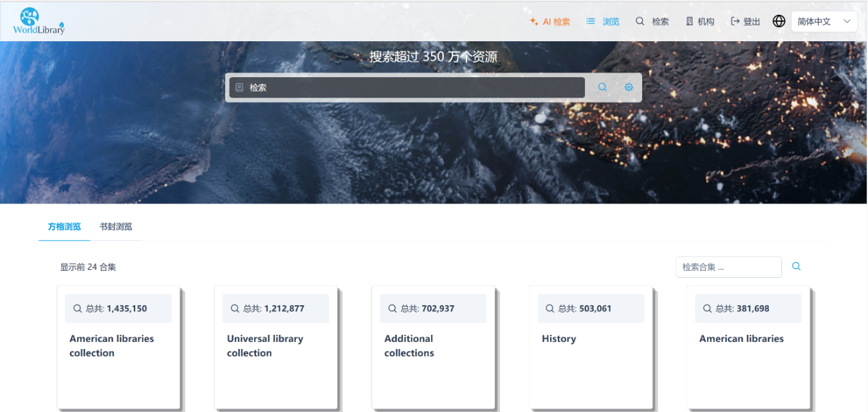Click the document icon inside hero search field
Screen dimensions: 868x412
239,87
